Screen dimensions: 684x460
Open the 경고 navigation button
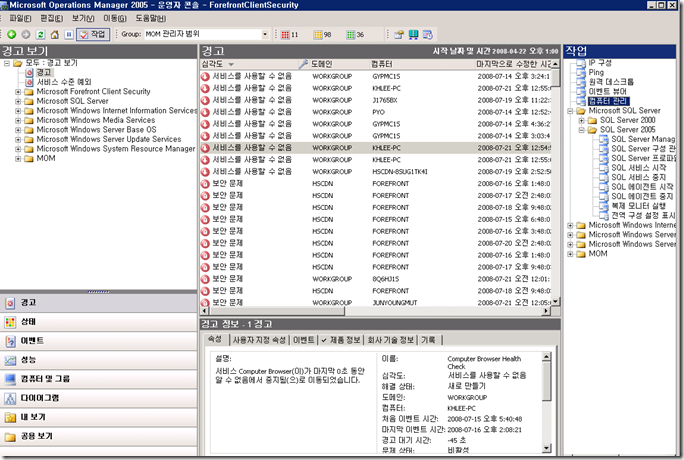pos(99,303)
